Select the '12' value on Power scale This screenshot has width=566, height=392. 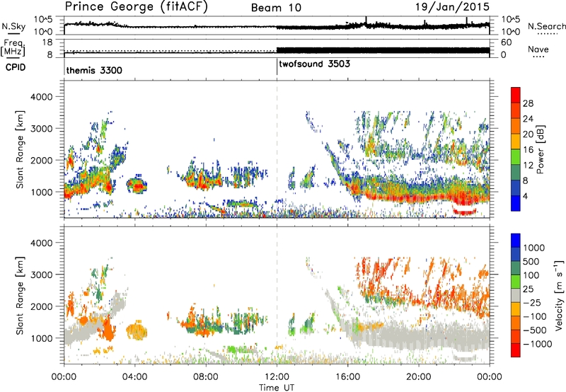point(528,166)
